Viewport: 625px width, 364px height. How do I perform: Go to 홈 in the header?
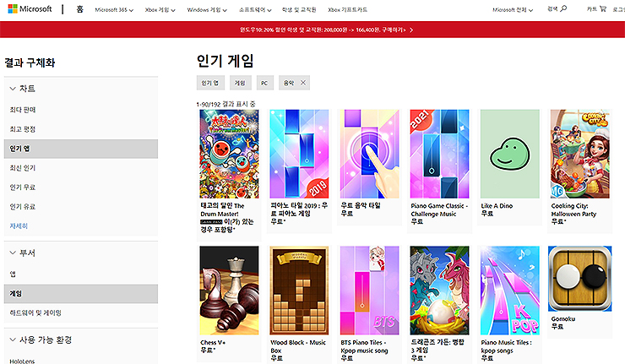pos(79,9)
